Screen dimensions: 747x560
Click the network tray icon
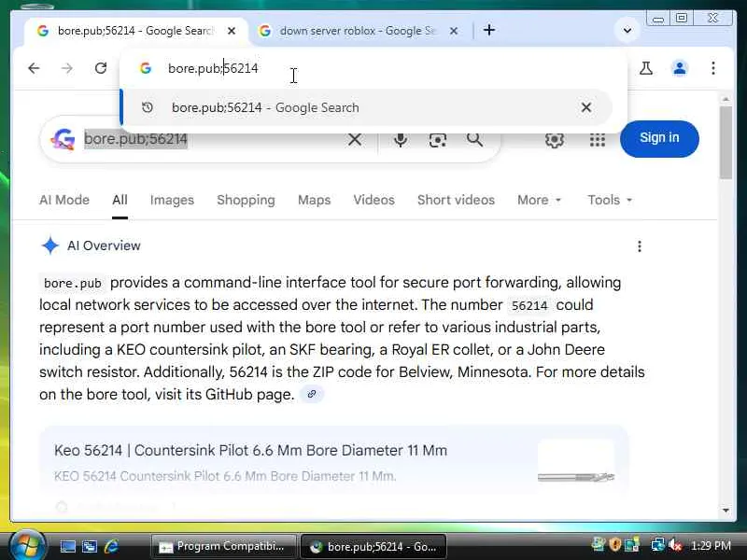658,545
